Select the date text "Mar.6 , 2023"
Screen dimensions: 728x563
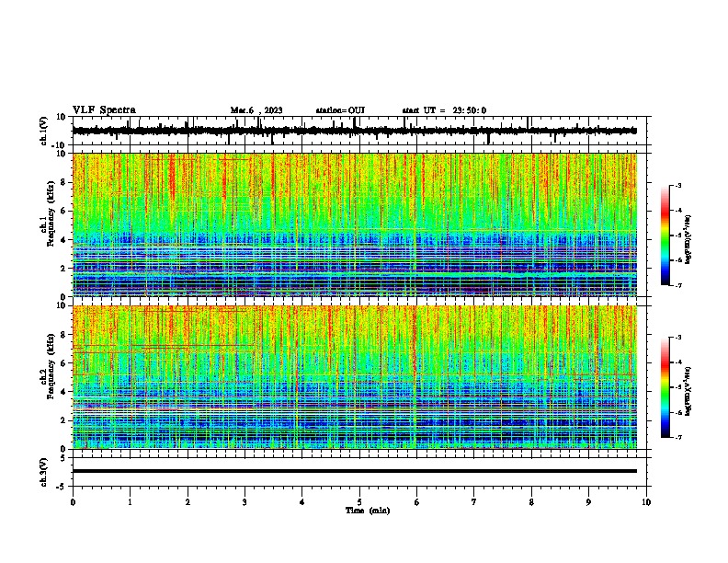tap(256, 110)
